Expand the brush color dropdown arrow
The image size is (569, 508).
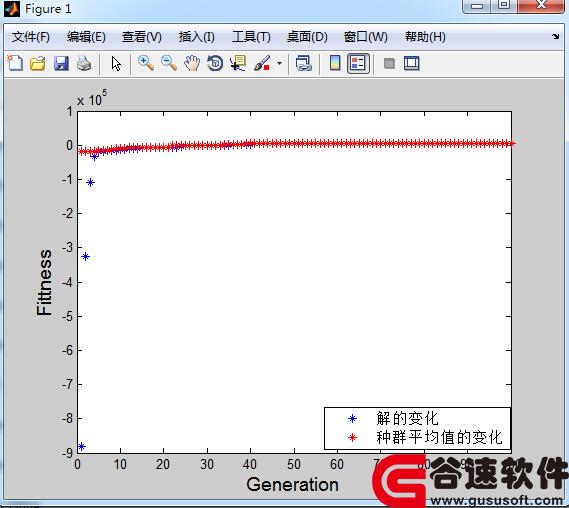(279, 64)
